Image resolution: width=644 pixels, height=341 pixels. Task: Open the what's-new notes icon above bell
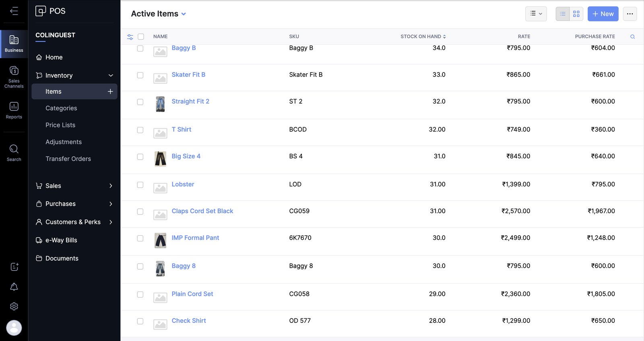point(14,267)
